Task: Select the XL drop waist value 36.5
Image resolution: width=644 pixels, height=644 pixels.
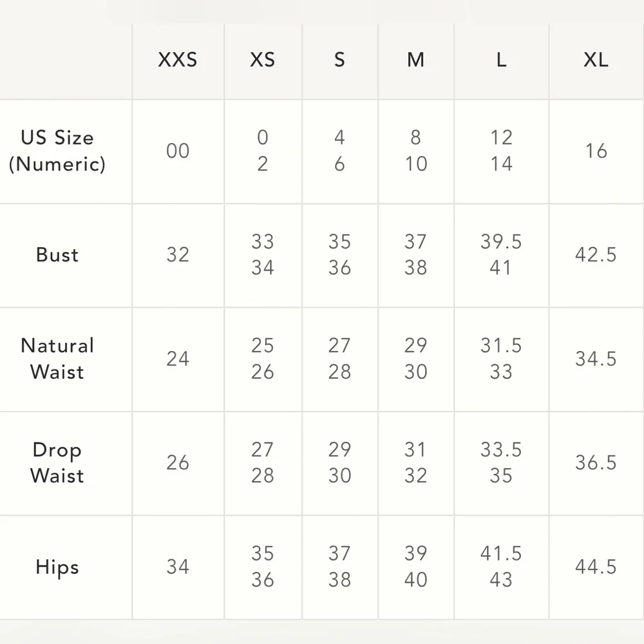Action: click(x=596, y=462)
